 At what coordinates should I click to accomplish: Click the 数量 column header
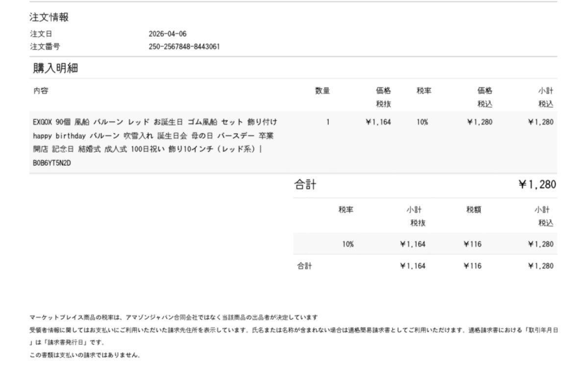tap(322, 91)
